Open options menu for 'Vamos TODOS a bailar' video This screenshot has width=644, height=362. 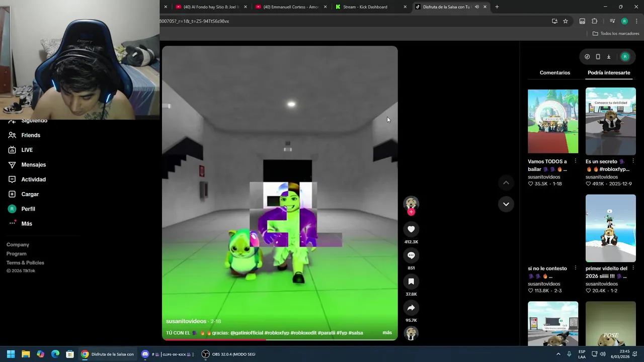pos(575,161)
